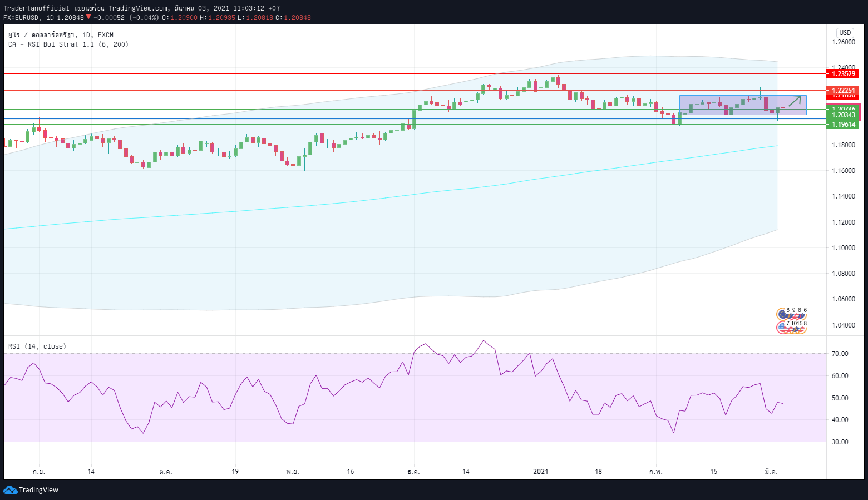This screenshot has width=868, height=500.
Task: Click the -0.00052 (-0.04%) change value
Action: 126,18
